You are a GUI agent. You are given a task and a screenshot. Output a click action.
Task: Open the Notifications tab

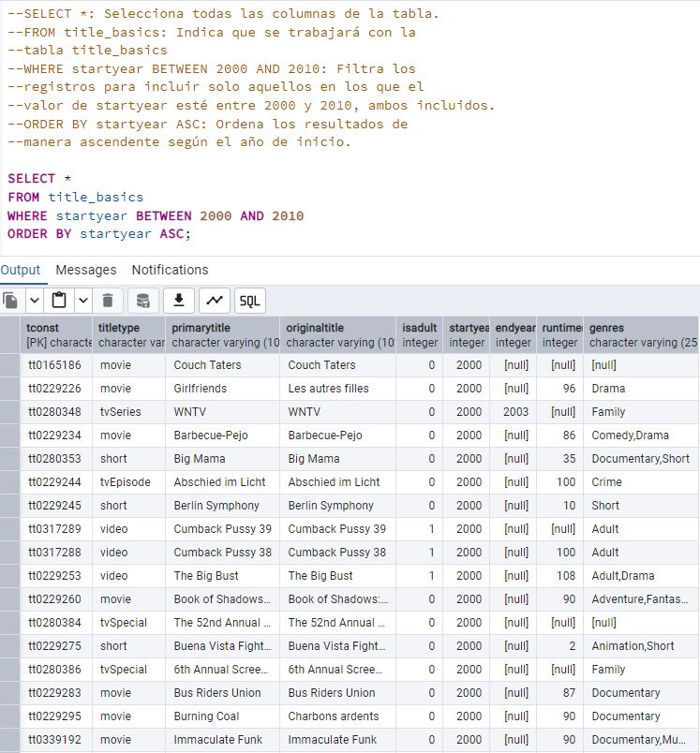point(170,270)
